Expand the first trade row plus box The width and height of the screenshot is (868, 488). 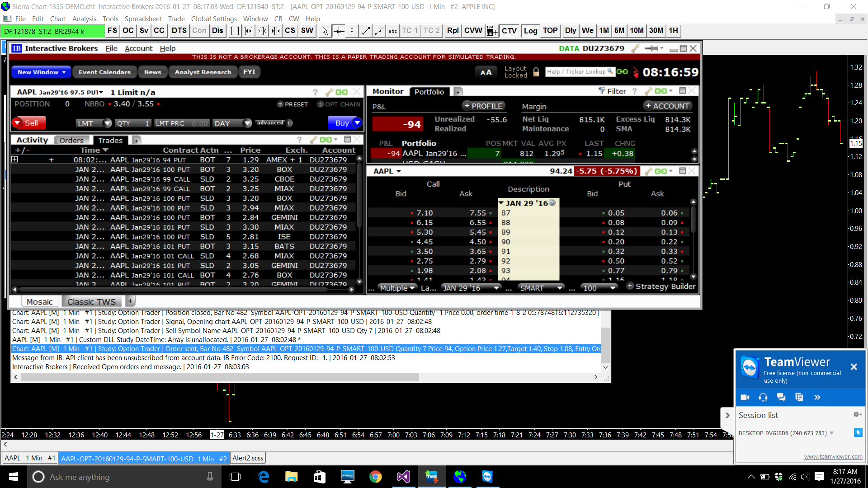click(14, 160)
